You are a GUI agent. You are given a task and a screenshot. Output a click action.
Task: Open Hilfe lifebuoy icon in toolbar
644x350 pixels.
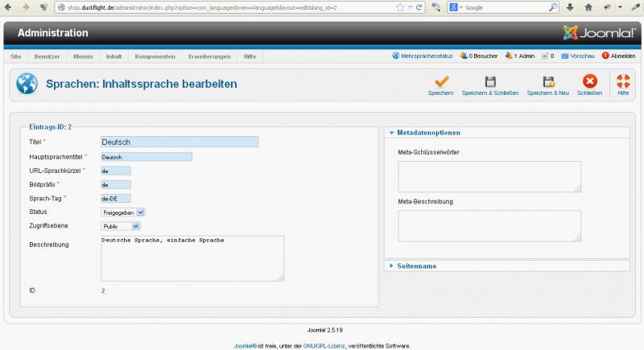point(623,81)
